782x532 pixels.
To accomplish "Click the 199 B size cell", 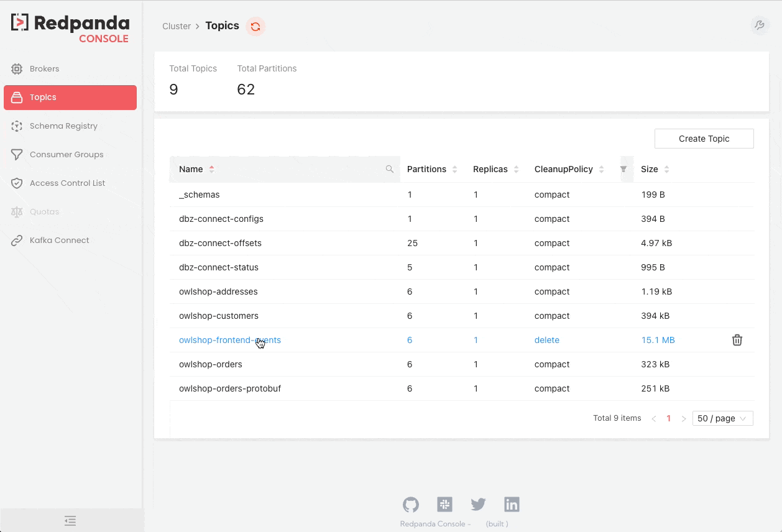I will pos(653,195).
